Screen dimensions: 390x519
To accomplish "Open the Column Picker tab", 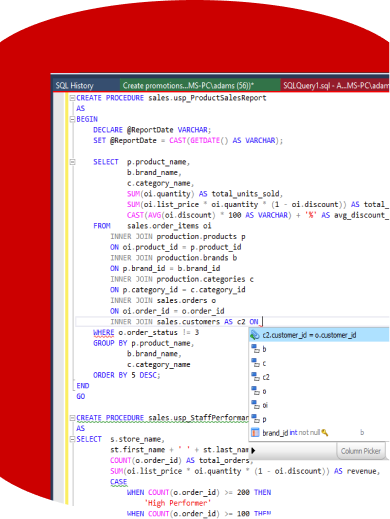I will (x=361, y=451).
